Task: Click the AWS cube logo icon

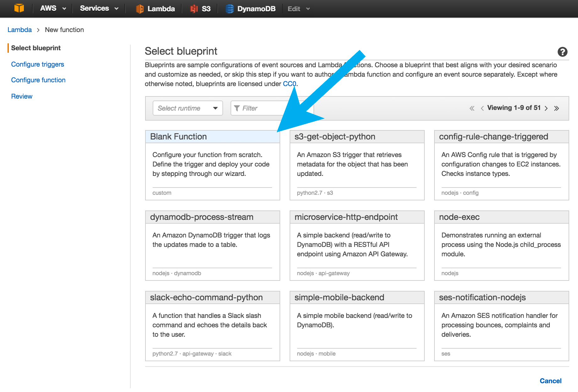Action: tap(19, 8)
